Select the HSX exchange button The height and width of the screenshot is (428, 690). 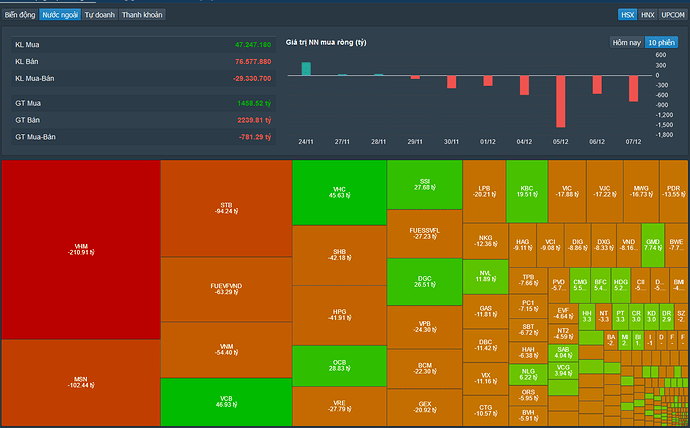click(x=627, y=15)
